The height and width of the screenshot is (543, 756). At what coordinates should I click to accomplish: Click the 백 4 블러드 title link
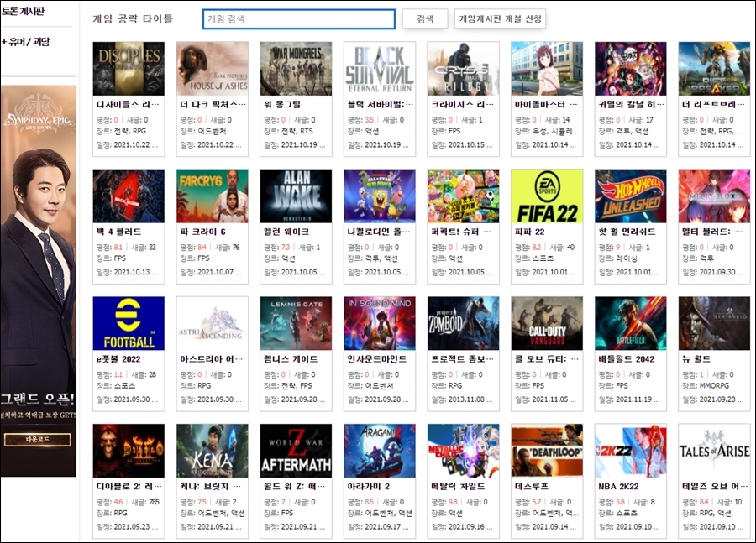click(x=119, y=232)
